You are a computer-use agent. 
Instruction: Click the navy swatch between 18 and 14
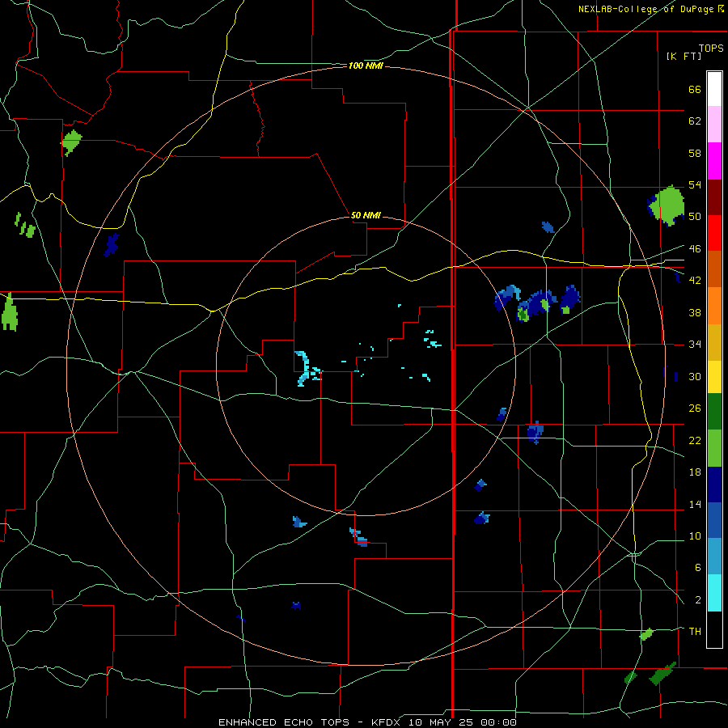click(714, 485)
